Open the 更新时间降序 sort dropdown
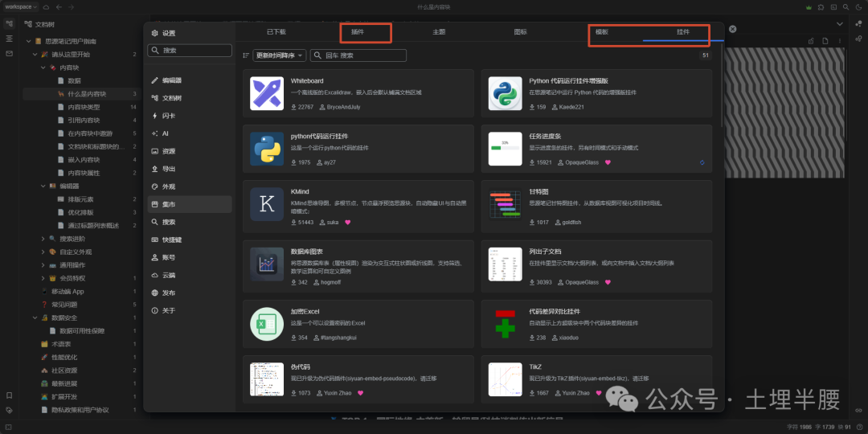Screen dimensions: 868x434 [x=280, y=55]
